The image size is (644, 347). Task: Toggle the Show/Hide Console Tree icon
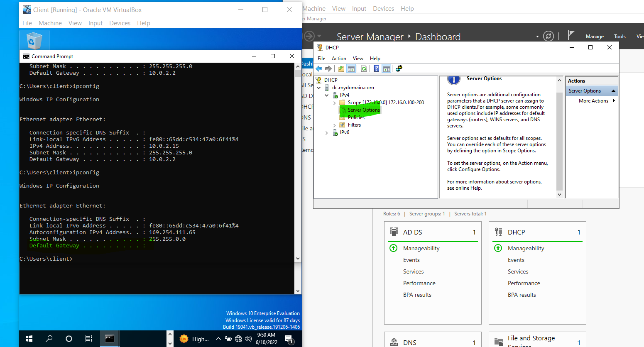(x=351, y=68)
